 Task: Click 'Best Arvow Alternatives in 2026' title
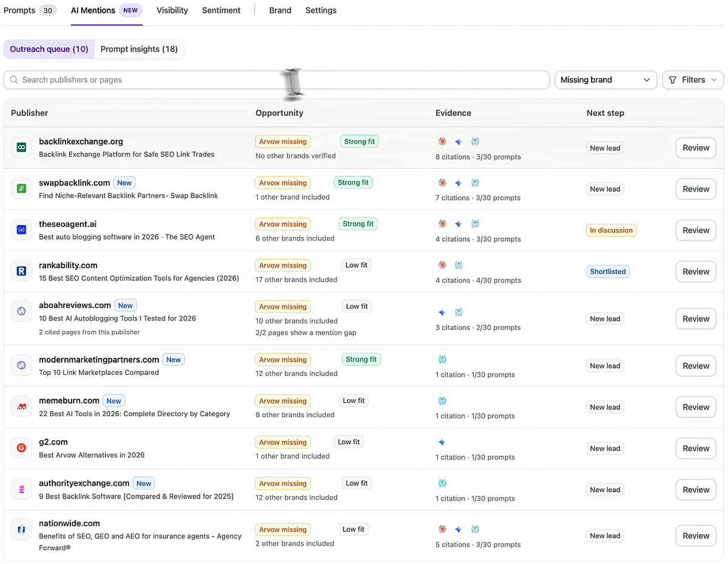[x=92, y=455]
